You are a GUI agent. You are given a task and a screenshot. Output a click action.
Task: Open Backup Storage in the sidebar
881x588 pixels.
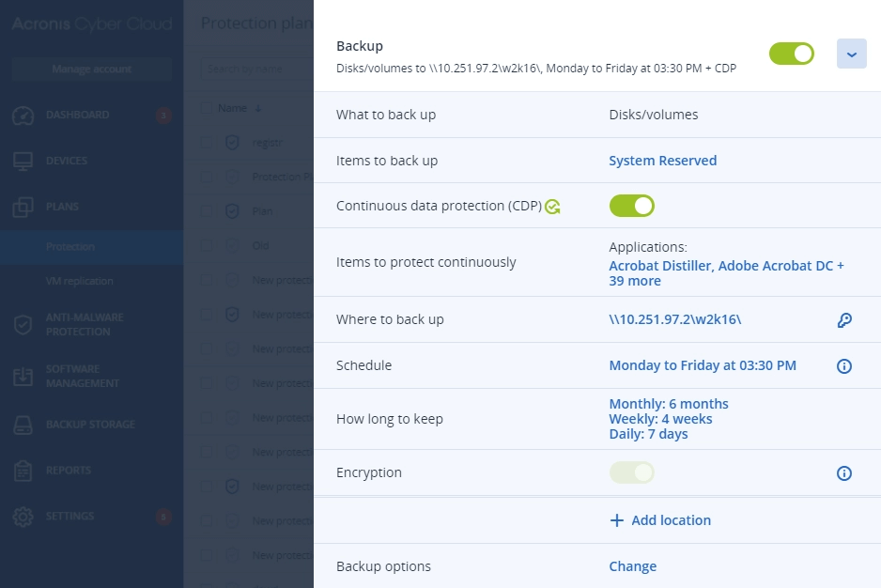[x=90, y=425]
